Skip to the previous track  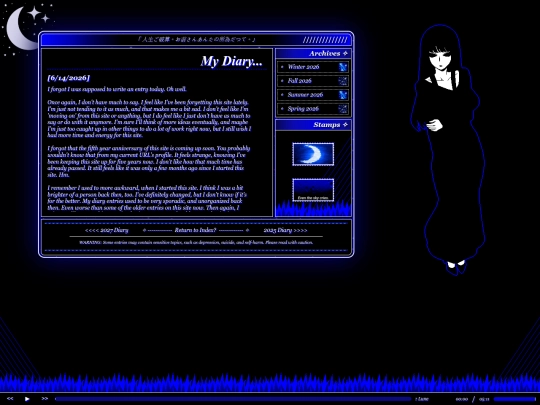(x=10, y=399)
